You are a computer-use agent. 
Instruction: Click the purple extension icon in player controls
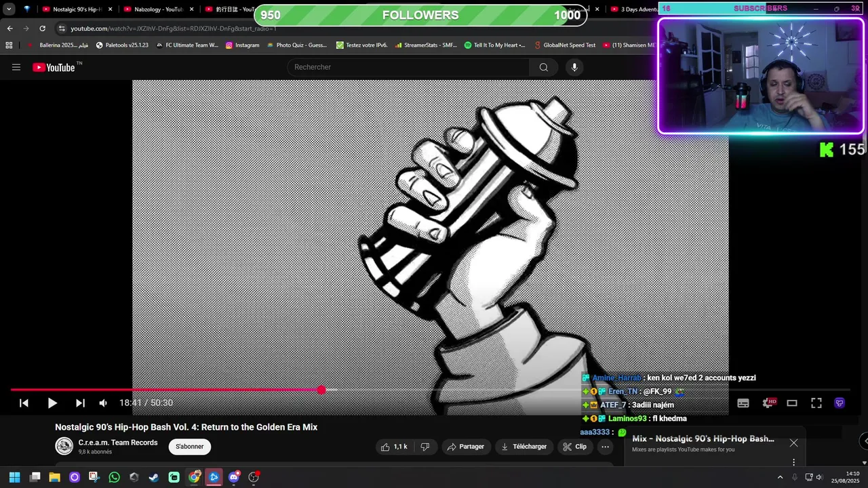click(840, 403)
